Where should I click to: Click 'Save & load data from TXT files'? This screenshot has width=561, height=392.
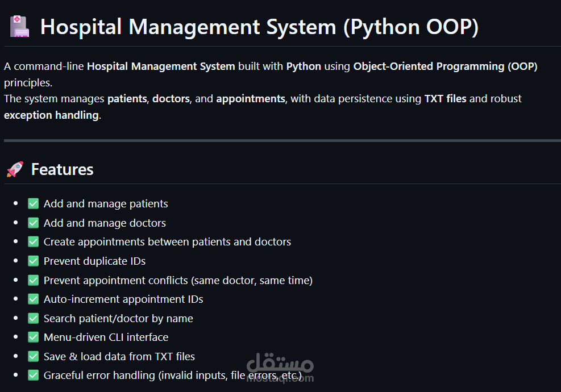[119, 357]
